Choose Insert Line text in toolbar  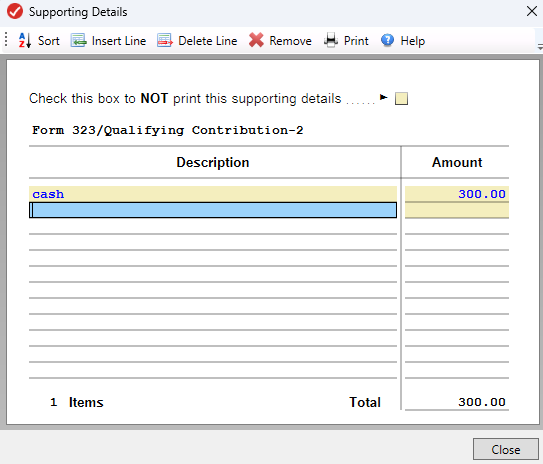119,41
